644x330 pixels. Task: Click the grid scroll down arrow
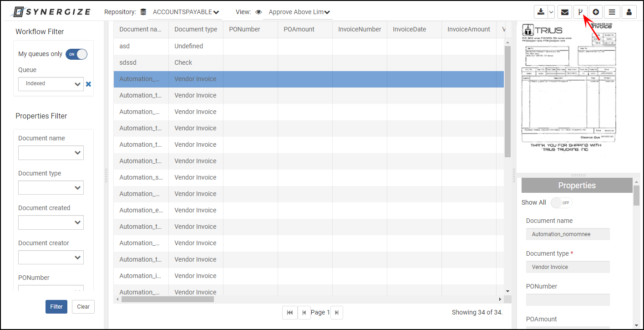point(507,291)
